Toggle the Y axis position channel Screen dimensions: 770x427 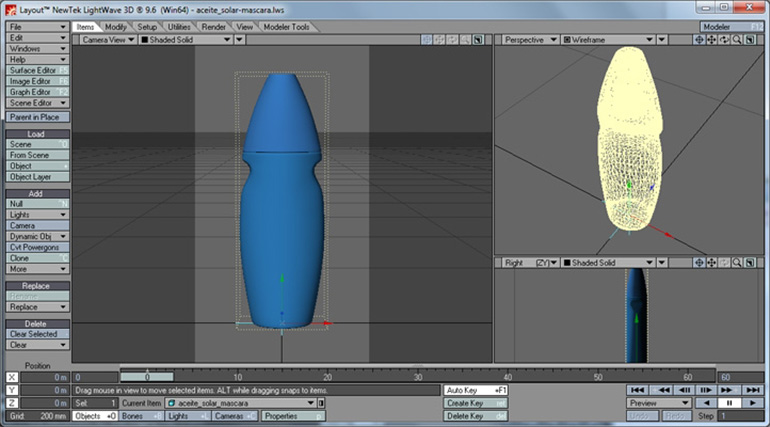coord(12,390)
